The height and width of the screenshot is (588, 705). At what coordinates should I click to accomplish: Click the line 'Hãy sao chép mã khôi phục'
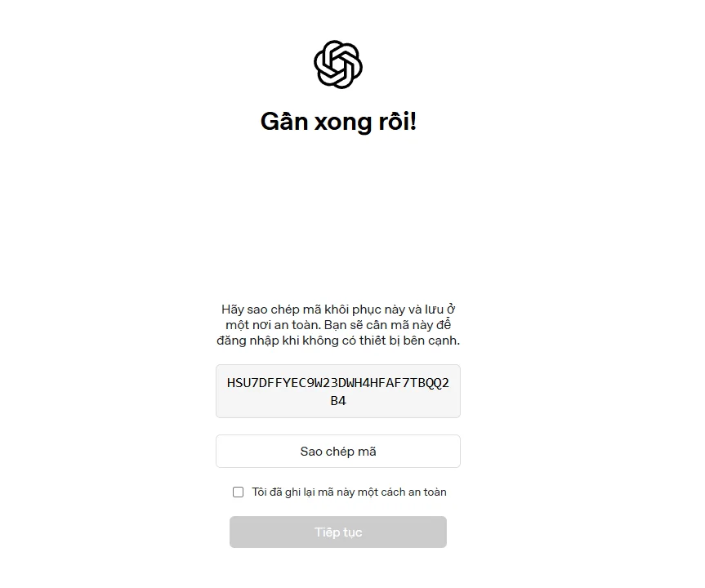[338, 310]
